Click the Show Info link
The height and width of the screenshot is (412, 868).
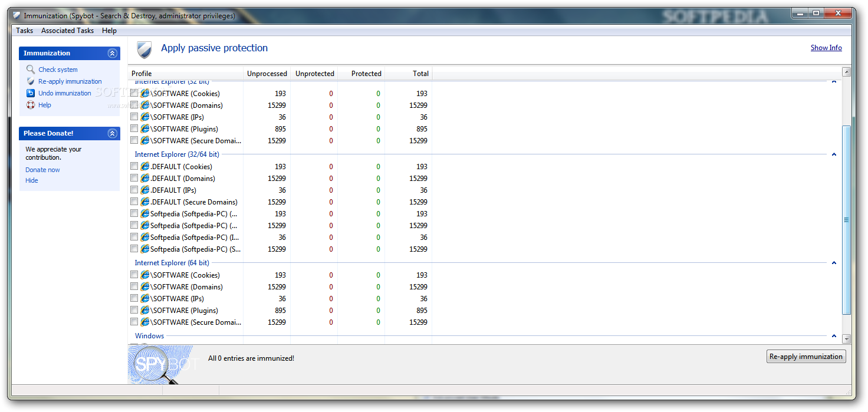(826, 48)
